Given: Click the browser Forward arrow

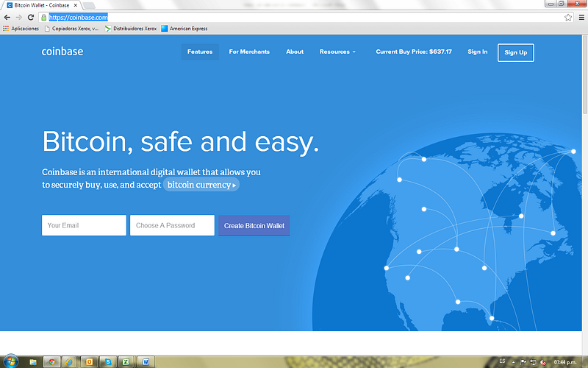Looking at the screenshot, I should coord(19,17).
